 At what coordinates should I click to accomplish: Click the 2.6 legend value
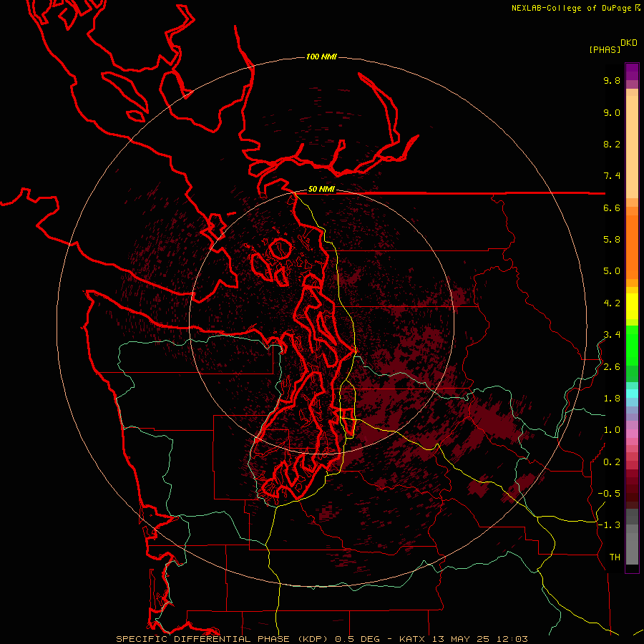pyautogui.click(x=612, y=367)
